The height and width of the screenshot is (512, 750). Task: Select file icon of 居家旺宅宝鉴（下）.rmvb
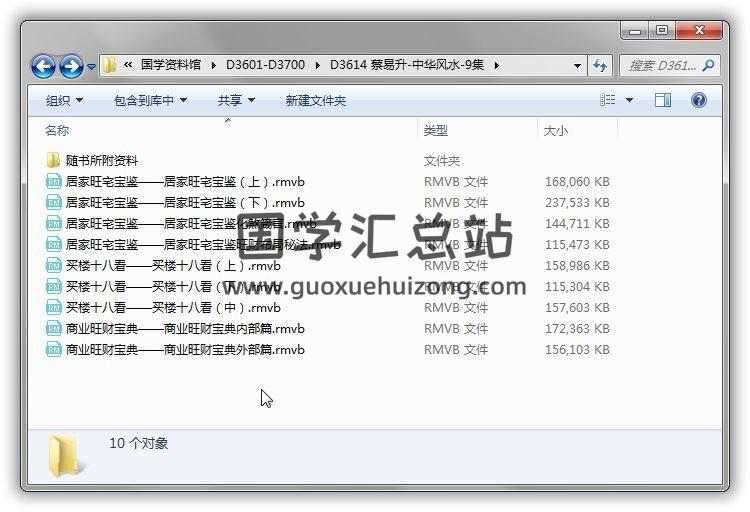click(54, 202)
